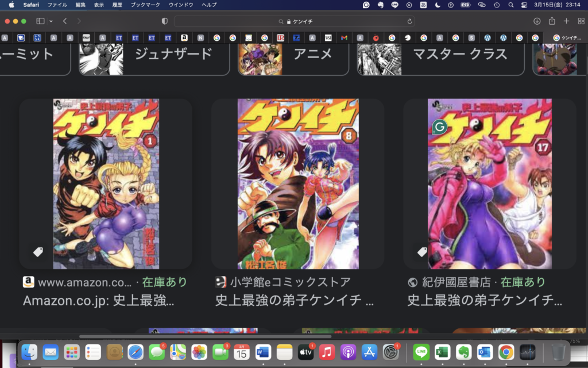Open Spotlight search in the menu bar
Screen dimensions: 588x368
click(510, 5)
